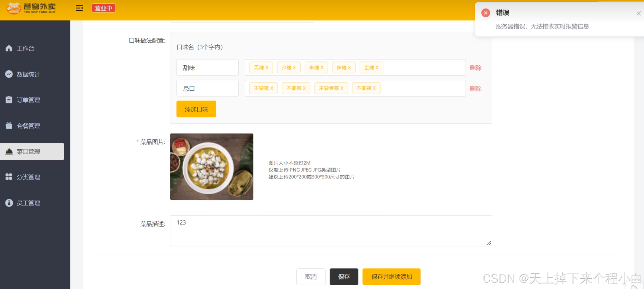Click the 数据统计 chart icon
This screenshot has height=289, width=644.
tap(9, 74)
